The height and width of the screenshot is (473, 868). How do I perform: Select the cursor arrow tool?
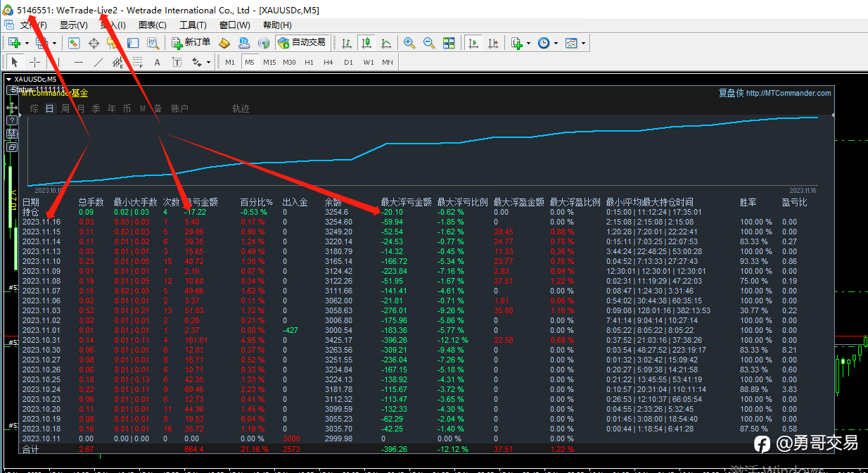pyautogui.click(x=15, y=62)
